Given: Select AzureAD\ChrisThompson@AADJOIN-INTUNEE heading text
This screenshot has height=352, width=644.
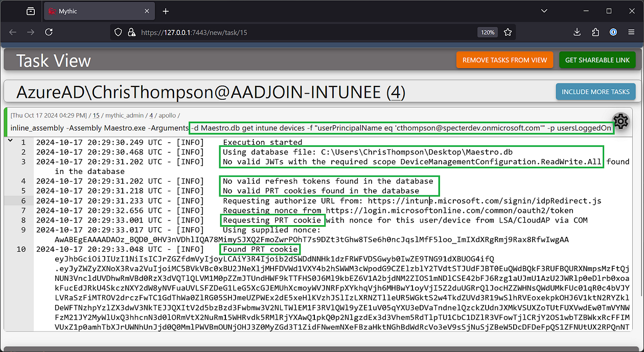Looking at the screenshot, I should 199,92.
